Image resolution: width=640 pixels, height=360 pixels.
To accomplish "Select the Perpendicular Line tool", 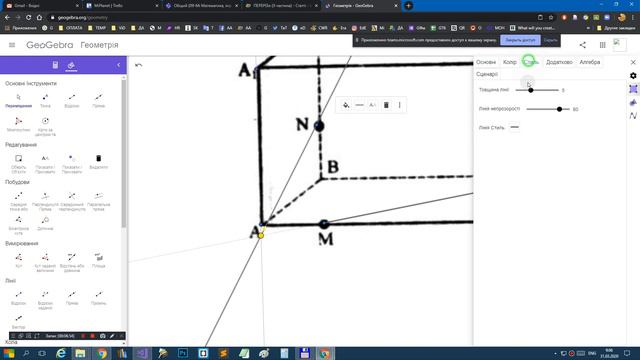I will pos(45,201).
